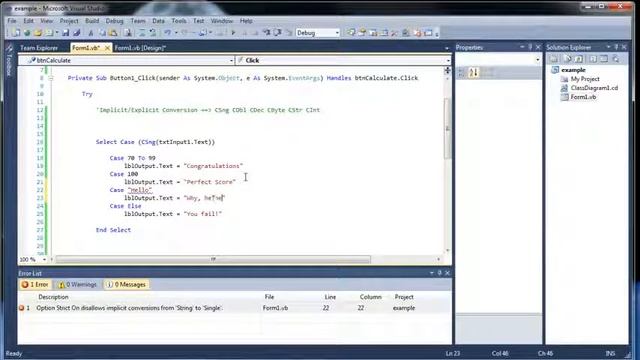
Task: Select Form1.vb in Solution Explorer tree
Action: click(583, 97)
